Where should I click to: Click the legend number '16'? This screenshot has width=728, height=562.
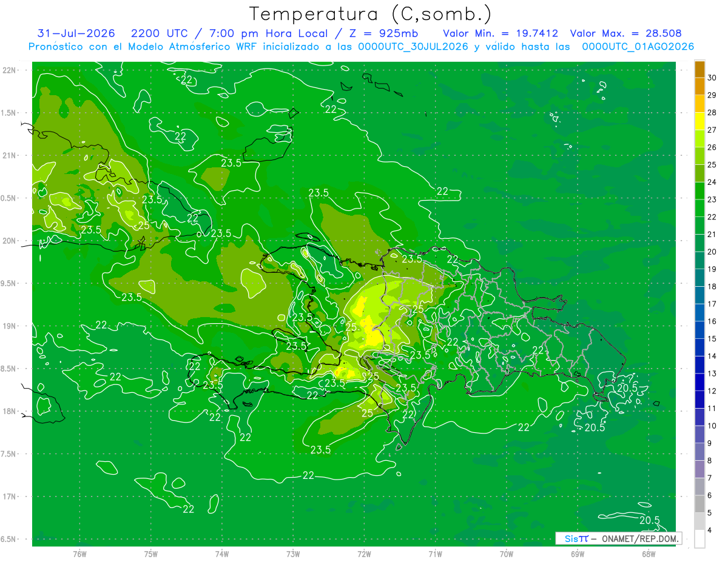[x=712, y=321]
